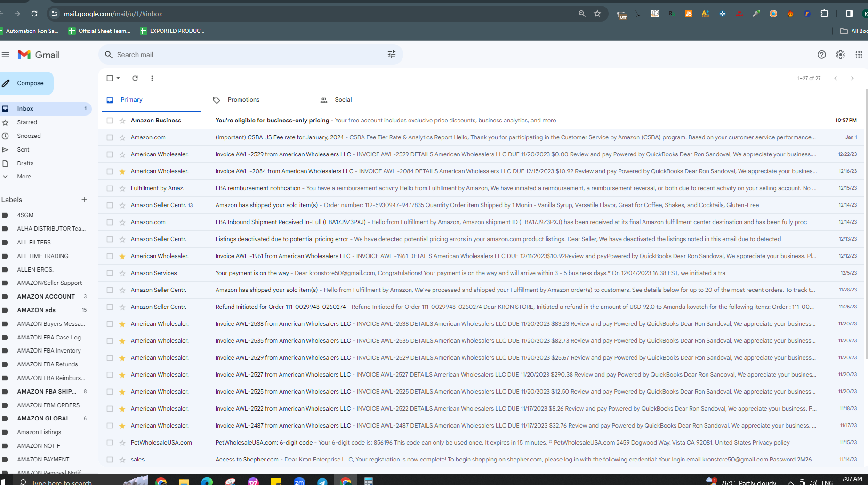Open the All Bookmarks folder
Image resolution: width=868 pixels, height=485 pixels.
(854, 31)
